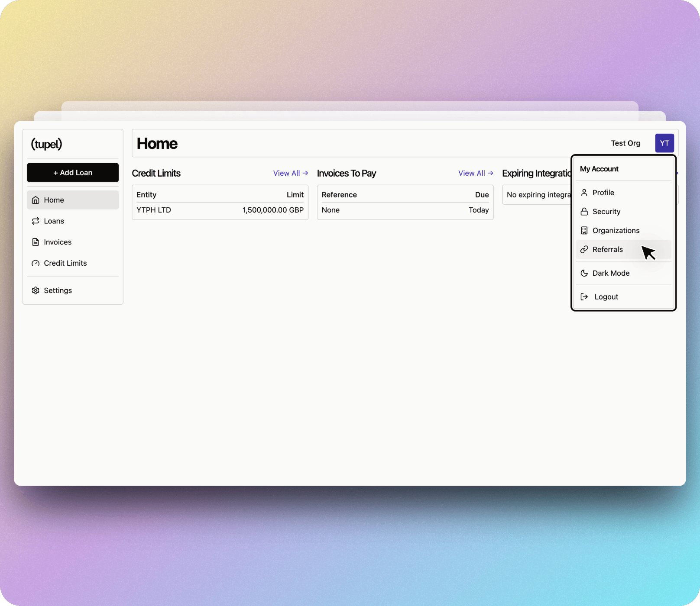Toggle Dark Mode in the account menu
This screenshot has width=700, height=606.
(611, 273)
